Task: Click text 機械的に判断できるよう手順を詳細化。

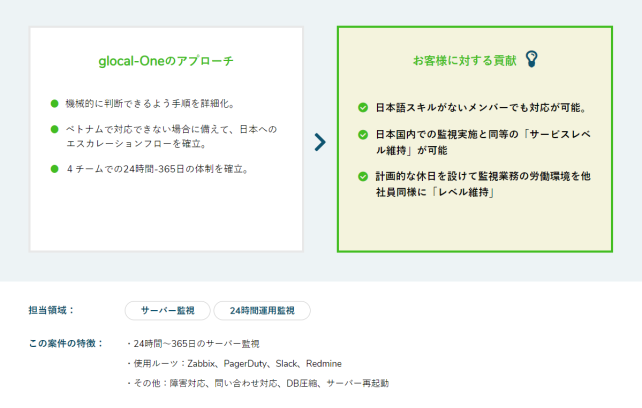Action: [150, 104]
